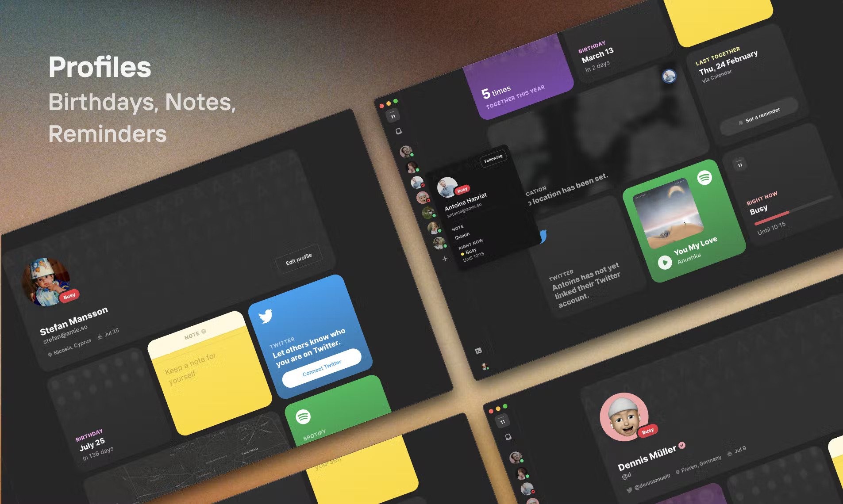Click the Twitter bird icon on the blue card
The height and width of the screenshot is (504, 843).
pos(266,316)
